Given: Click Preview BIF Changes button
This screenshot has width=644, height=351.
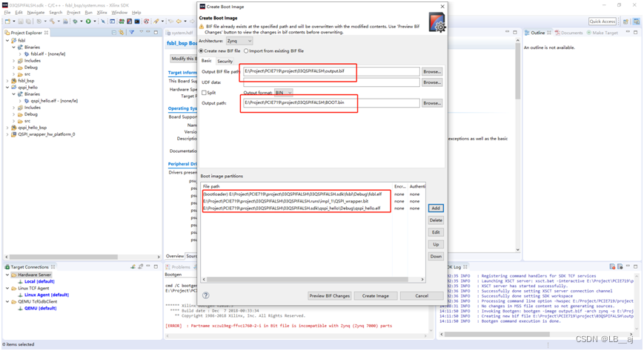Looking at the screenshot, I should point(329,296).
